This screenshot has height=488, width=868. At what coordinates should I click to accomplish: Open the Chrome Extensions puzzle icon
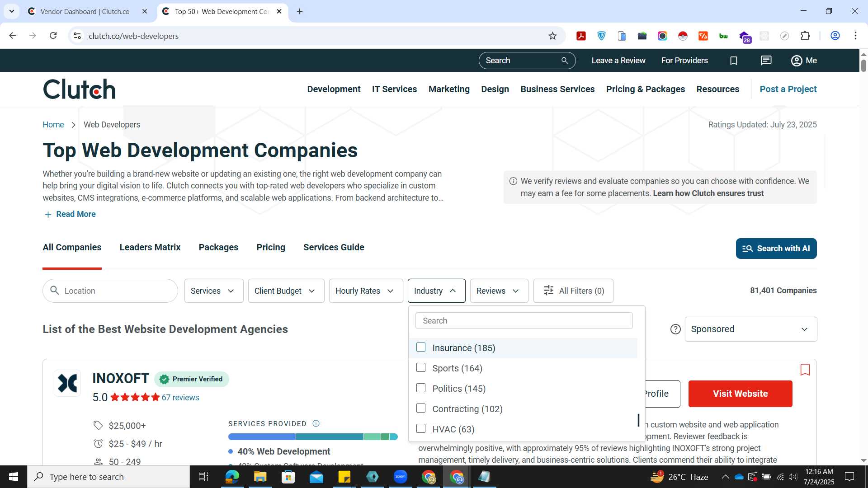pos(805,36)
